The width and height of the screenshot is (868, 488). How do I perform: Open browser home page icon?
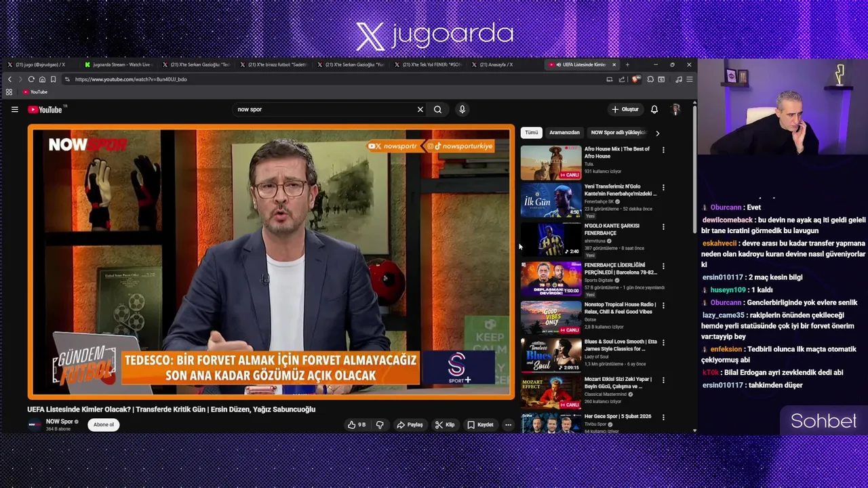(42, 79)
